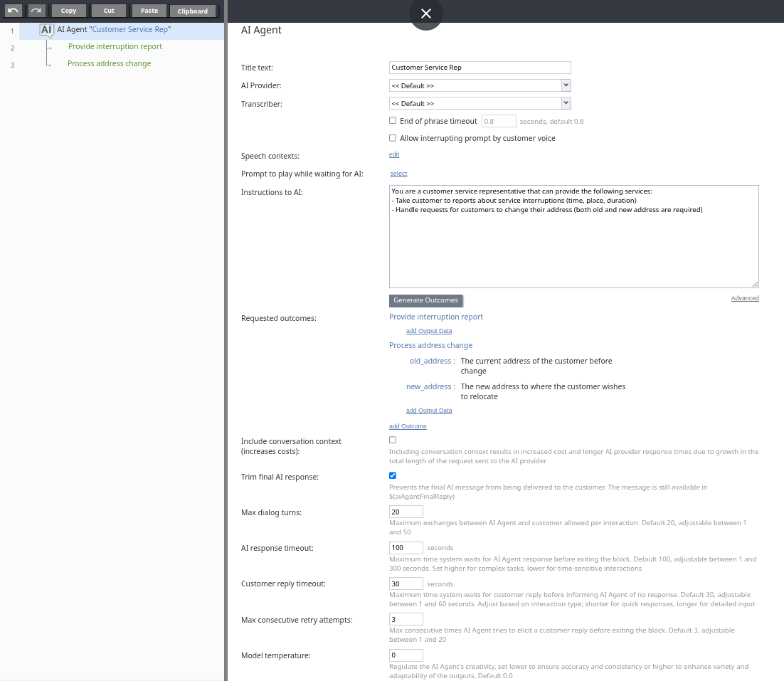Click the add Outcome link
Image resolution: width=784 pixels, height=681 pixels.
[408, 426]
